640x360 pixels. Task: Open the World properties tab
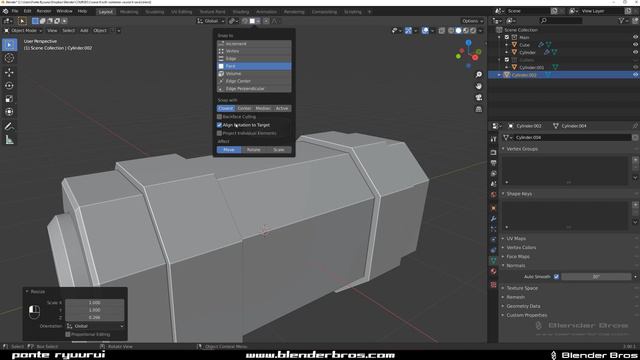pos(493,195)
